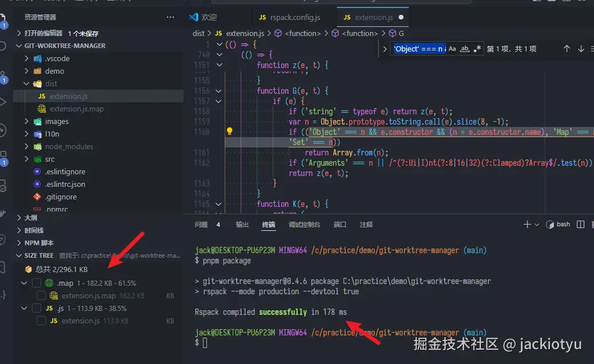594x364 pixels.
Task: Open the 问题 panel tab
Action: pyautogui.click(x=201, y=225)
